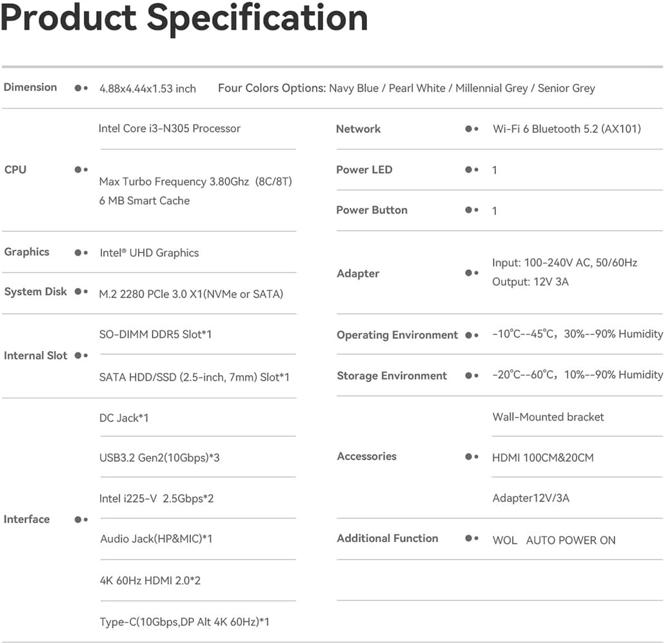Select the Intel Core i3-N305 Processor text
Image resolution: width=665 pixels, height=644 pixels.
170,128
